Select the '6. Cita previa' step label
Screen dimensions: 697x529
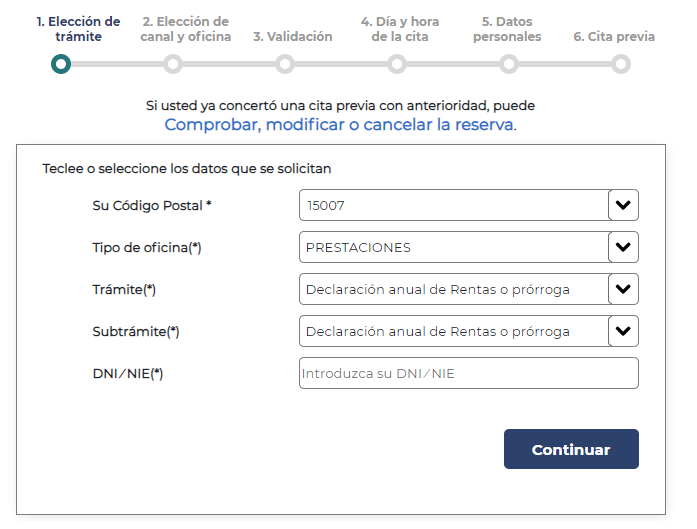point(614,36)
